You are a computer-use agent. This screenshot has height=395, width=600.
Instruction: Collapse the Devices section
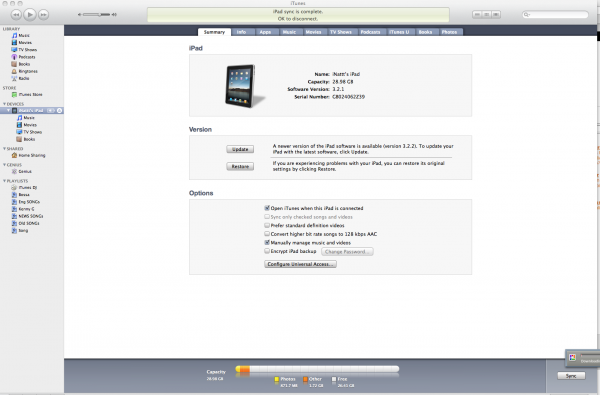click(x=4, y=104)
